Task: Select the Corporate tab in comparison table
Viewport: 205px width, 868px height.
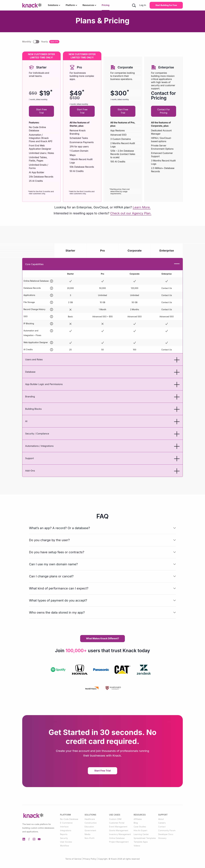Action: tap(134, 251)
